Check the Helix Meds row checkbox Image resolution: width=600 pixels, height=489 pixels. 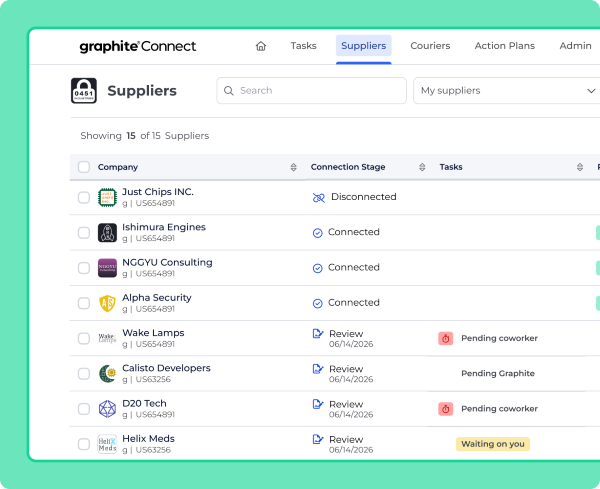[84, 444]
